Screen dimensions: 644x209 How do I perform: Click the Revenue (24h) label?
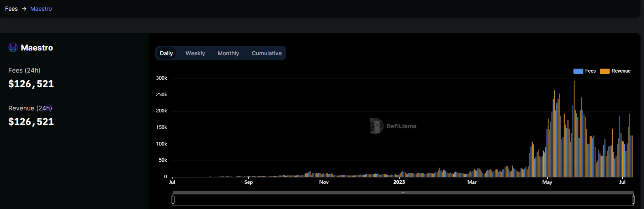click(30, 108)
